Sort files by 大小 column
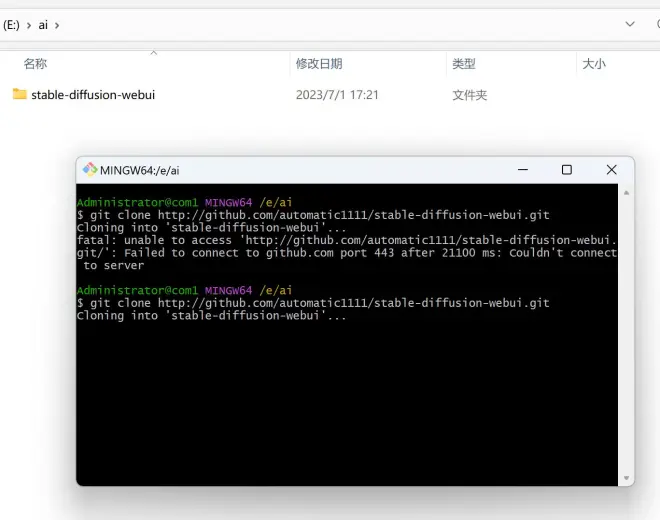This screenshot has height=520, width=660. click(594, 64)
